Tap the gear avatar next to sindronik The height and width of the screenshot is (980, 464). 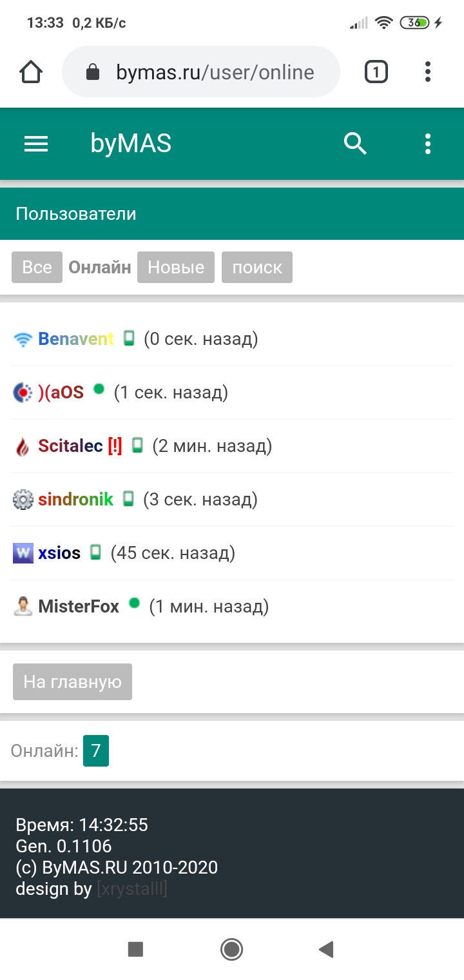(23, 499)
